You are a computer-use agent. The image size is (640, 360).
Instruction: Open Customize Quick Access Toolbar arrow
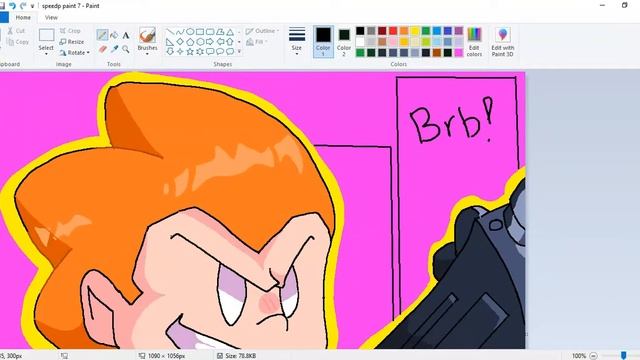[x=32, y=6]
